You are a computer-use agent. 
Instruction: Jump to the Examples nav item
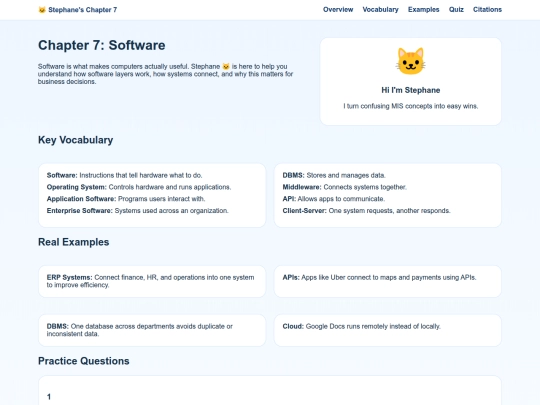click(424, 10)
